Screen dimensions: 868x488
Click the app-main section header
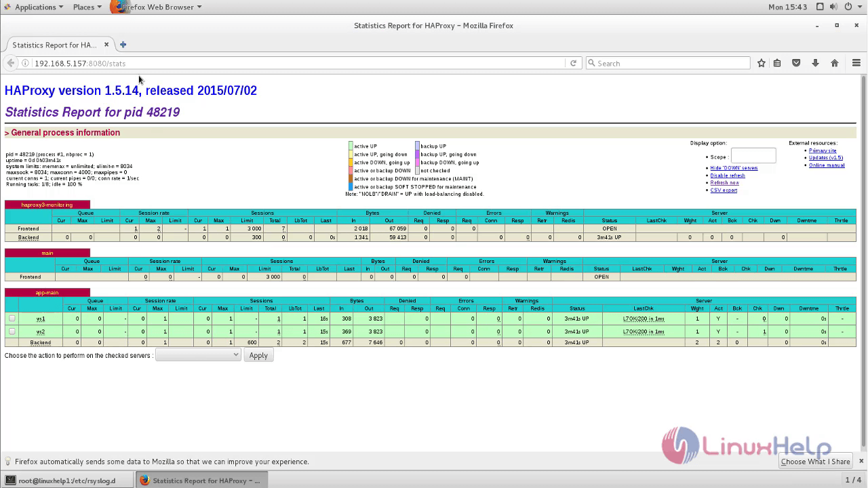pyautogui.click(x=47, y=293)
